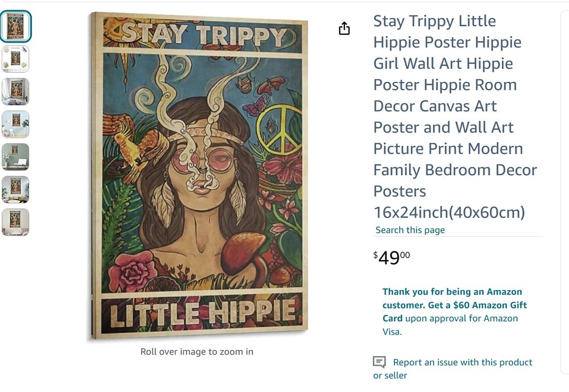This screenshot has width=569, height=392.
Task: Open the fourth thumbnail of light blue room
Action: coord(15,124)
